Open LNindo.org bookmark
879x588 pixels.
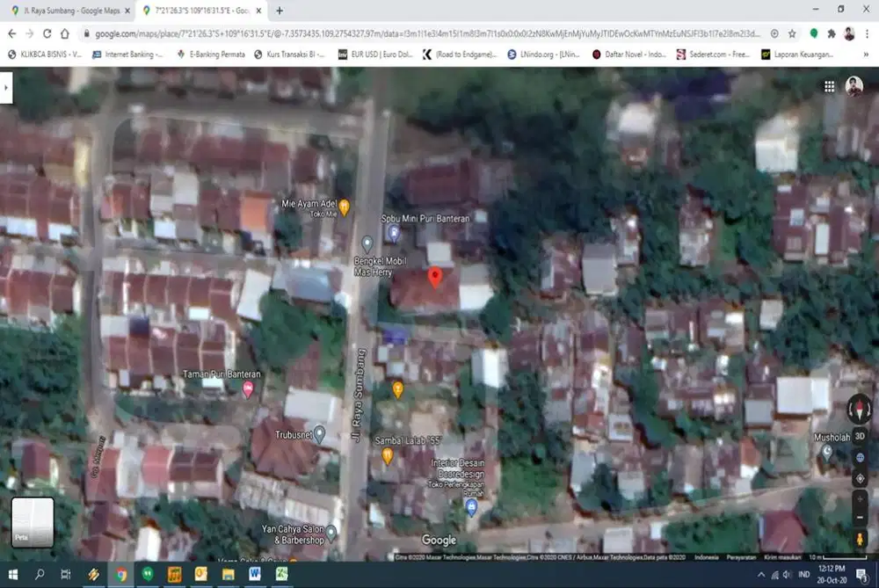coord(543,54)
